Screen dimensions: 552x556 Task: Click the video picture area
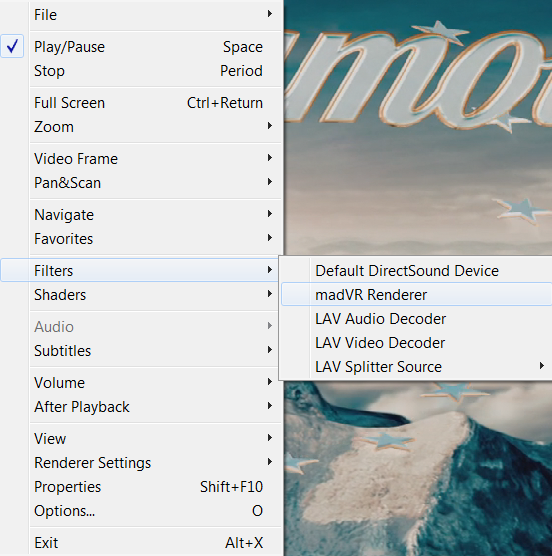point(418,128)
